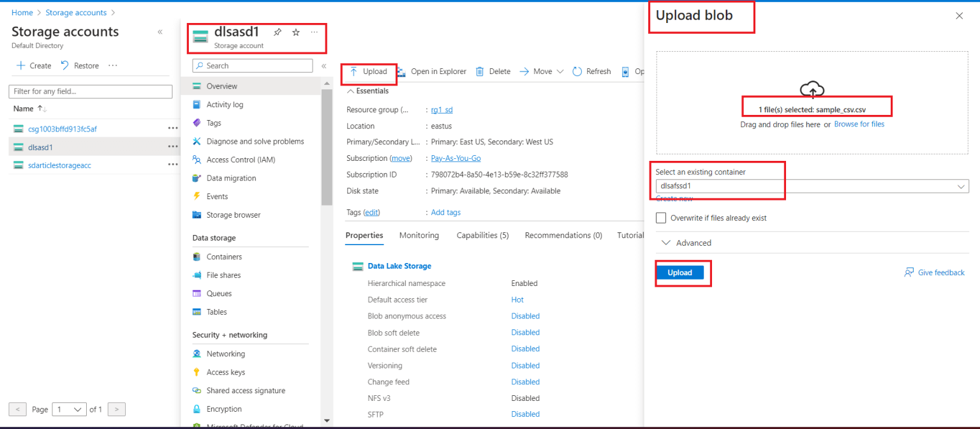
Task: Open the existing container dropdown
Action: tap(812, 186)
